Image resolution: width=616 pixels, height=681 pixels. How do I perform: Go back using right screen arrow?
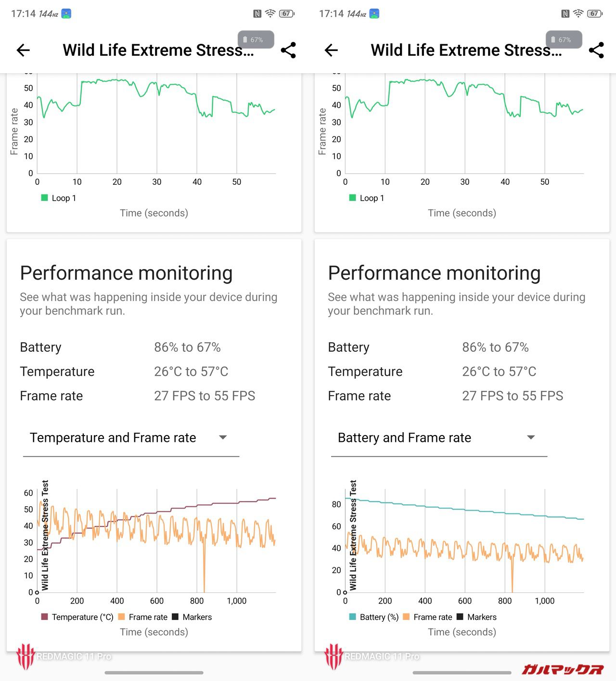click(x=331, y=50)
